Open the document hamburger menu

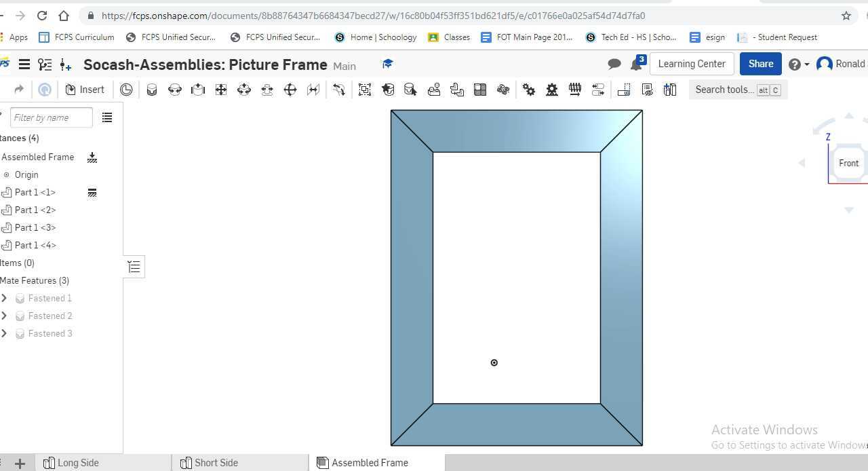click(x=24, y=64)
